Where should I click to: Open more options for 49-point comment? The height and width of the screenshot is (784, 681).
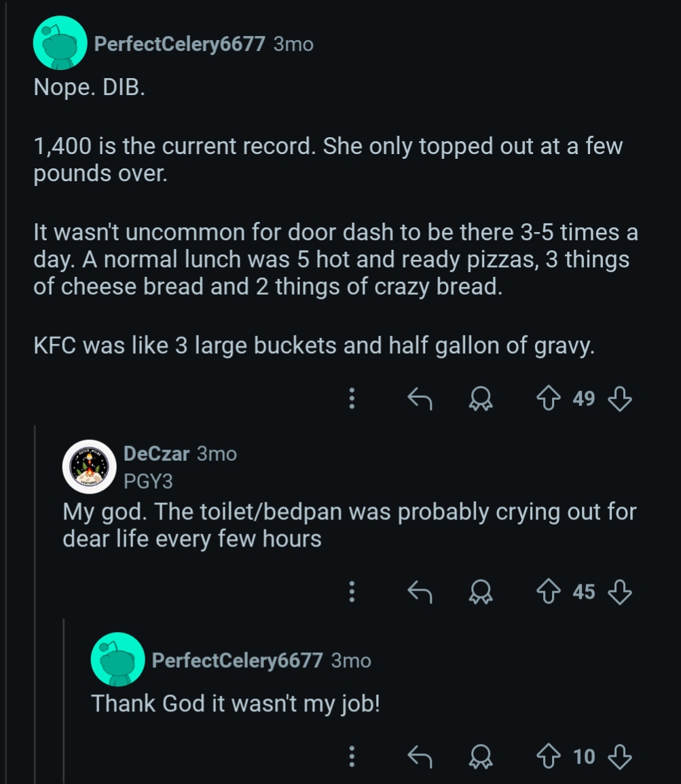coord(352,398)
